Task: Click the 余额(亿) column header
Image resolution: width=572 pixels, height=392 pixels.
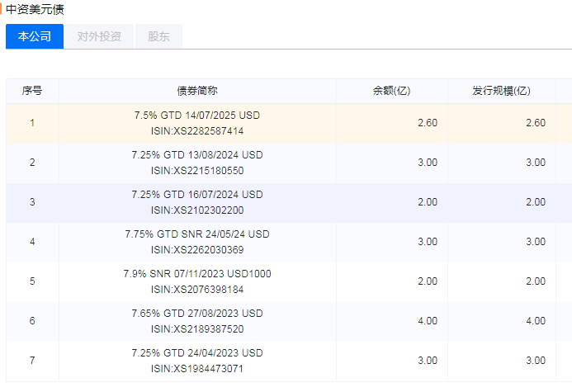Action: click(x=392, y=91)
